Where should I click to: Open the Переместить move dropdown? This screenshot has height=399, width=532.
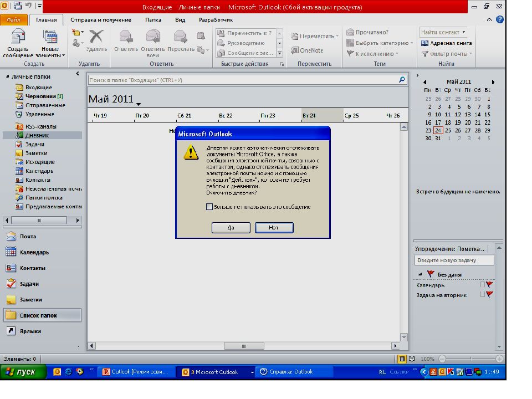(315, 36)
